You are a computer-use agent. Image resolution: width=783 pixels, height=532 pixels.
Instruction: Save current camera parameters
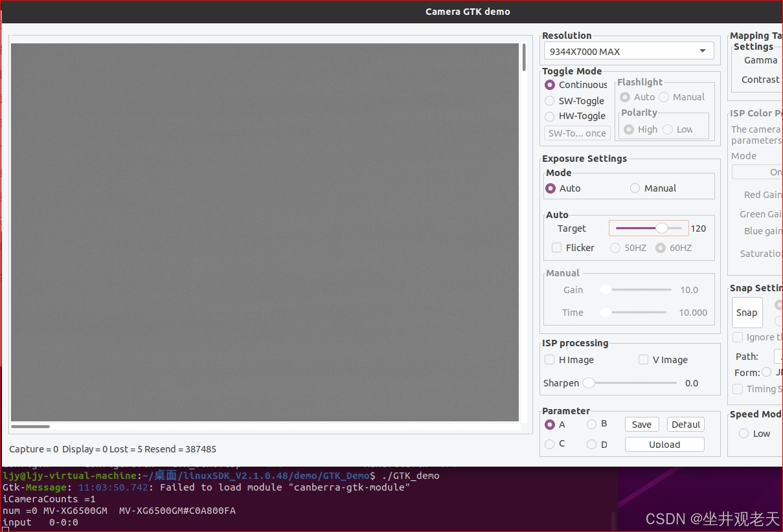click(641, 424)
